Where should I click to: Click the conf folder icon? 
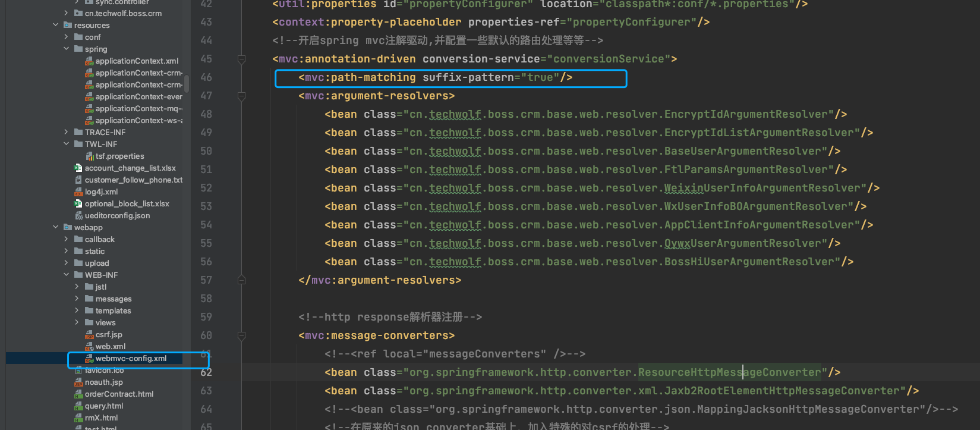(x=78, y=37)
